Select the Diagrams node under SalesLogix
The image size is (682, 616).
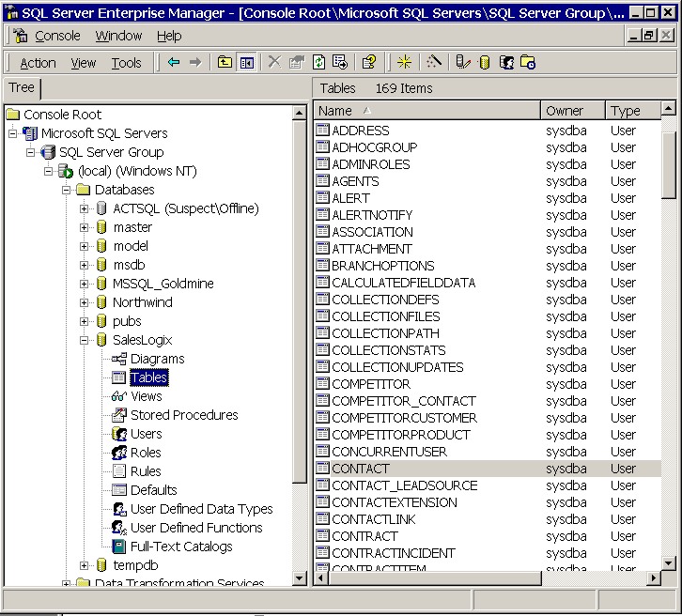pyautogui.click(x=158, y=359)
